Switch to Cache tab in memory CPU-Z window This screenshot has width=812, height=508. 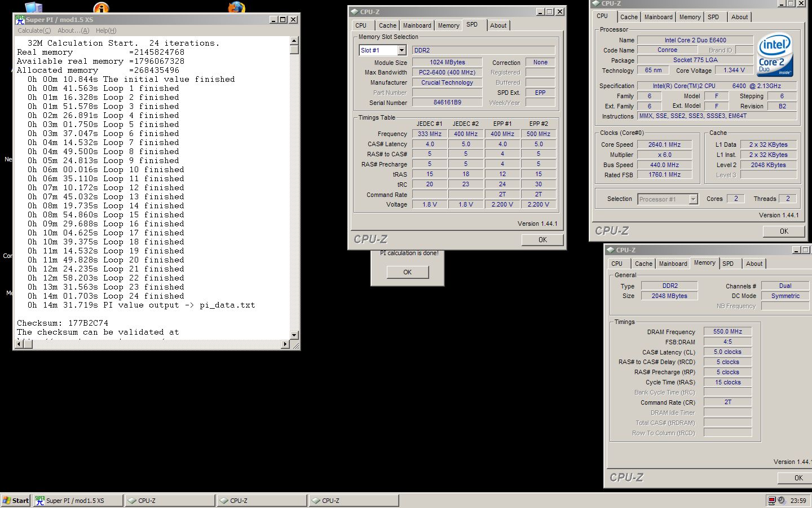[643, 264]
